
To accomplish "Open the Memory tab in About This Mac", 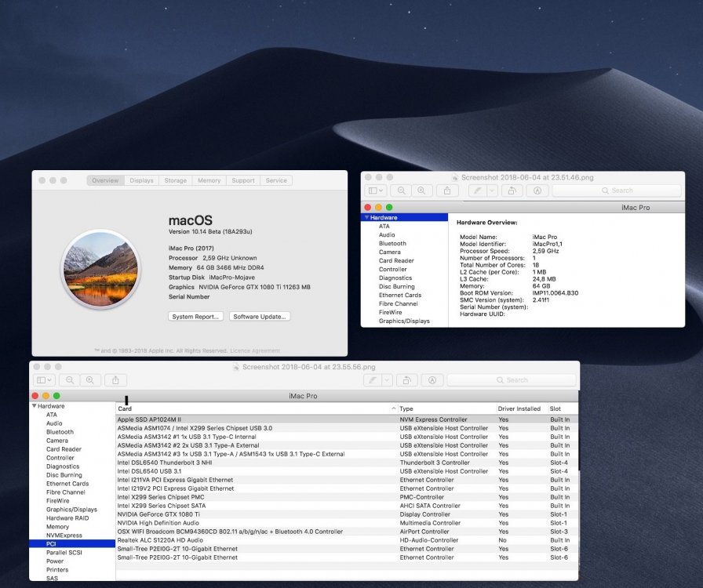I will pos(209,180).
